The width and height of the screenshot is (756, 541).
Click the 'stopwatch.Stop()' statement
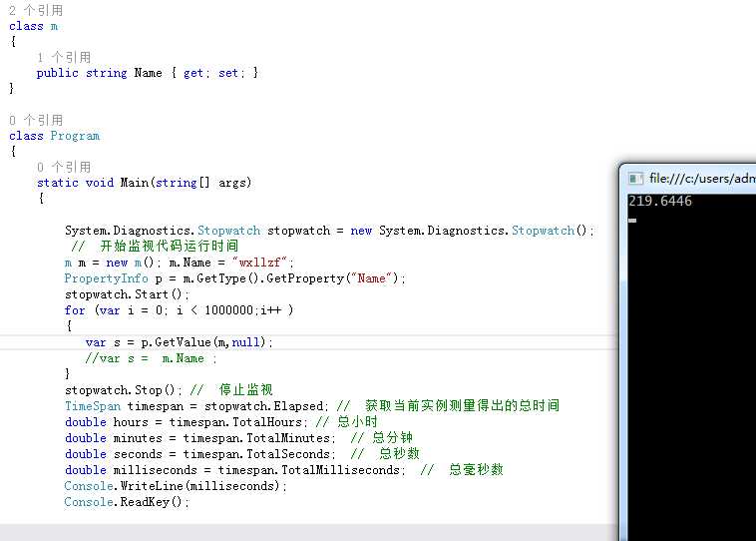point(124,390)
